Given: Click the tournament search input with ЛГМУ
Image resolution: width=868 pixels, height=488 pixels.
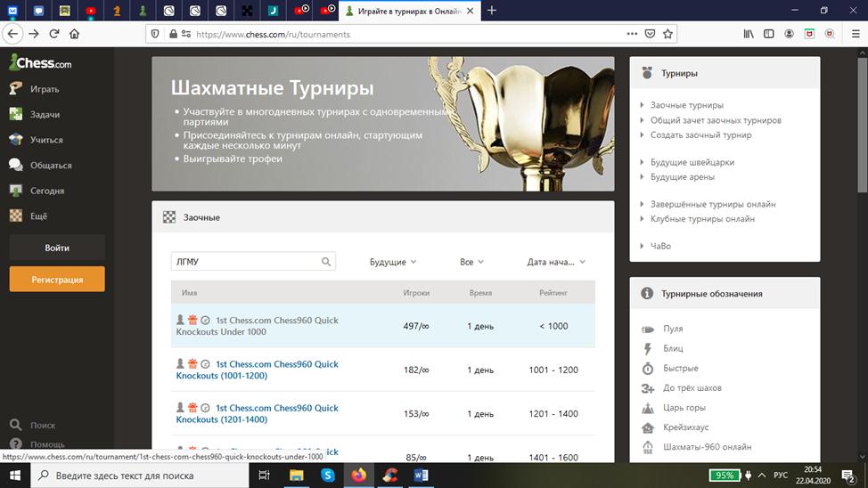Looking at the screenshot, I should coord(253,262).
